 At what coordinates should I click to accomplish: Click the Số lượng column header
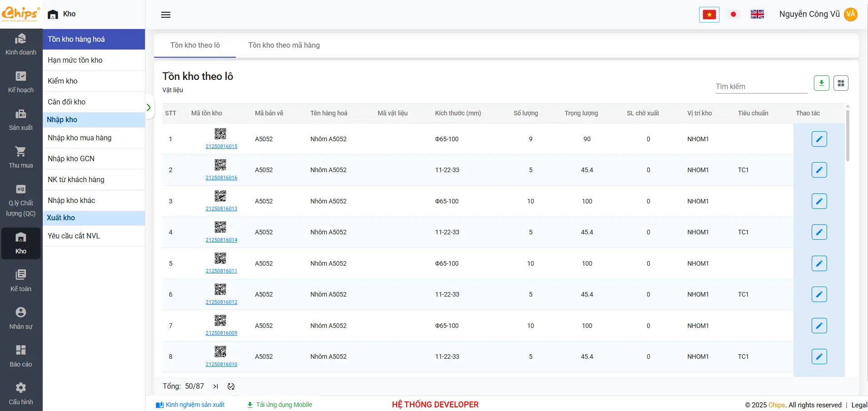point(526,113)
